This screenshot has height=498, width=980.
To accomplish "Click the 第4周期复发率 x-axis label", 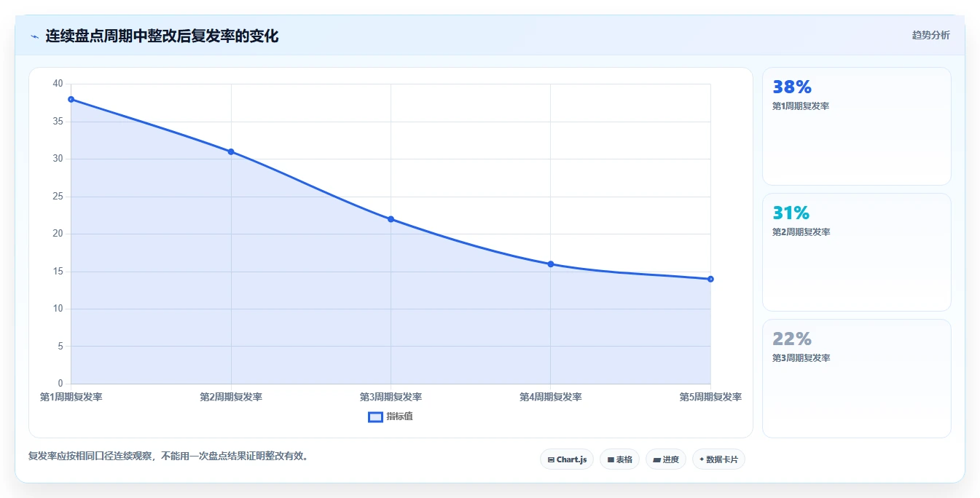I will pos(551,398).
